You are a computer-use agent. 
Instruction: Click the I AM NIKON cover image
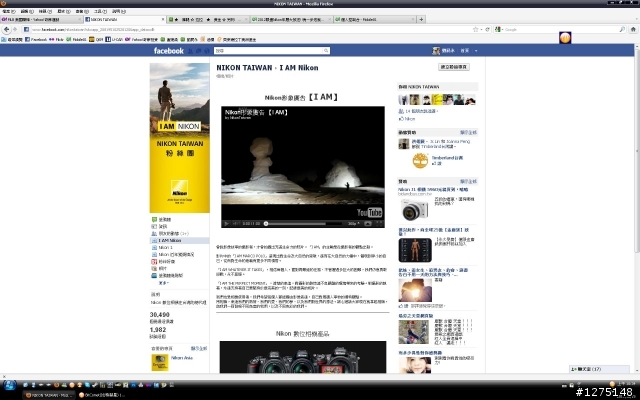(x=180, y=138)
